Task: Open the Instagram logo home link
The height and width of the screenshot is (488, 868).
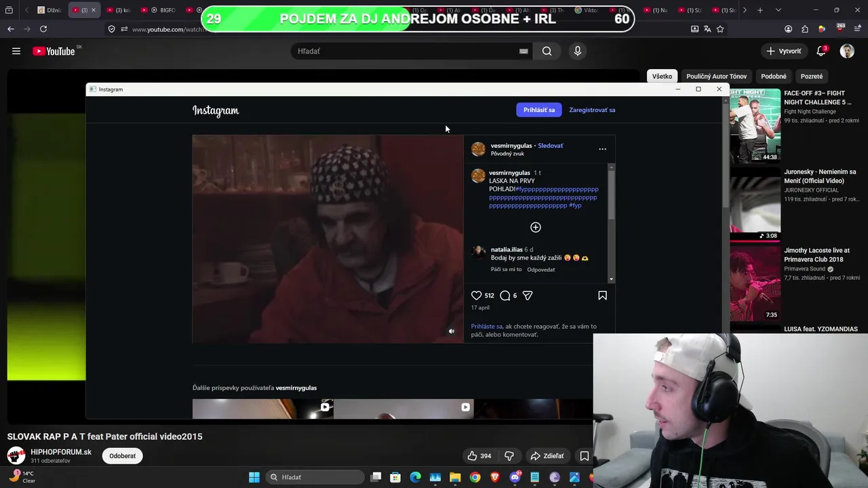Action: (x=216, y=110)
